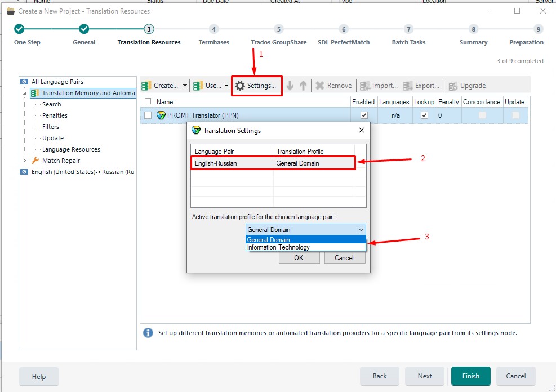Select the Filters tree item

[x=51, y=127]
